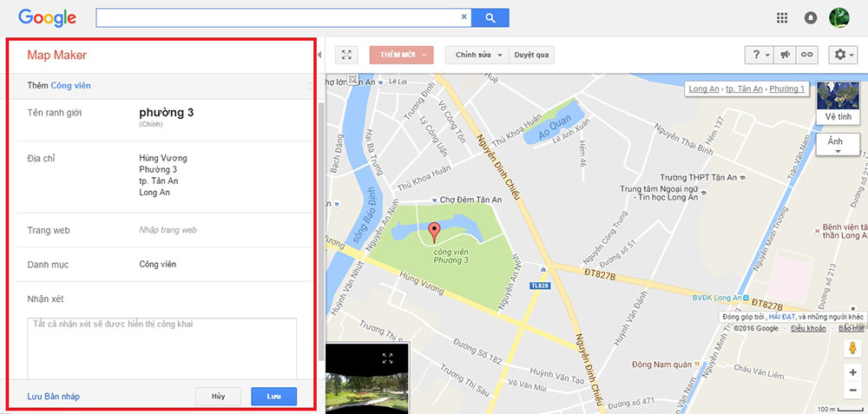This screenshot has height=414, width=868.
Task: Clear the search box with the X
Action: pos(464,17)
